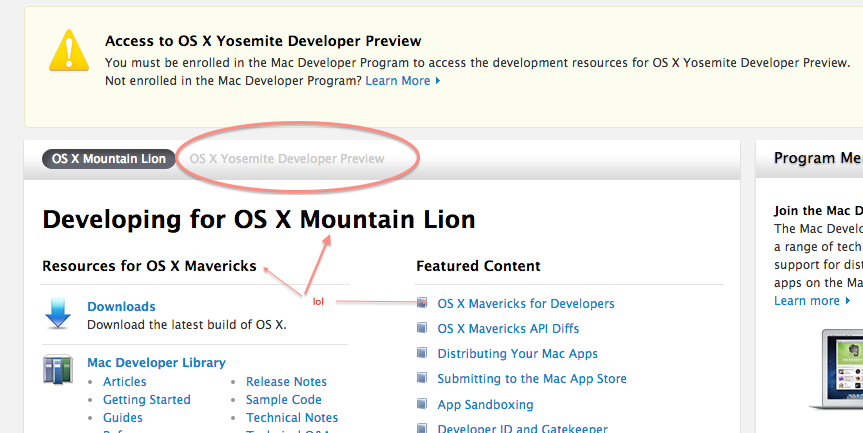Open the Sample Code link
This screenshot has width=863, height=433.
tap(284, 400)
